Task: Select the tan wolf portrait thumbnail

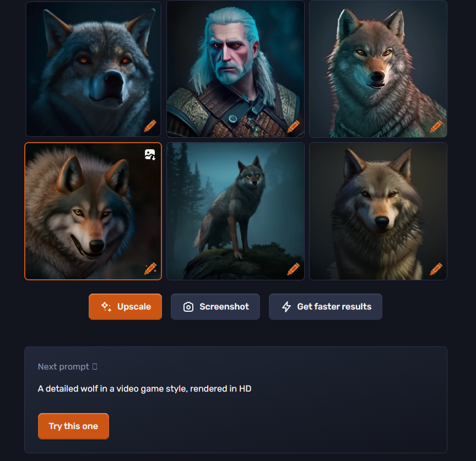Action: click(378, 211)
